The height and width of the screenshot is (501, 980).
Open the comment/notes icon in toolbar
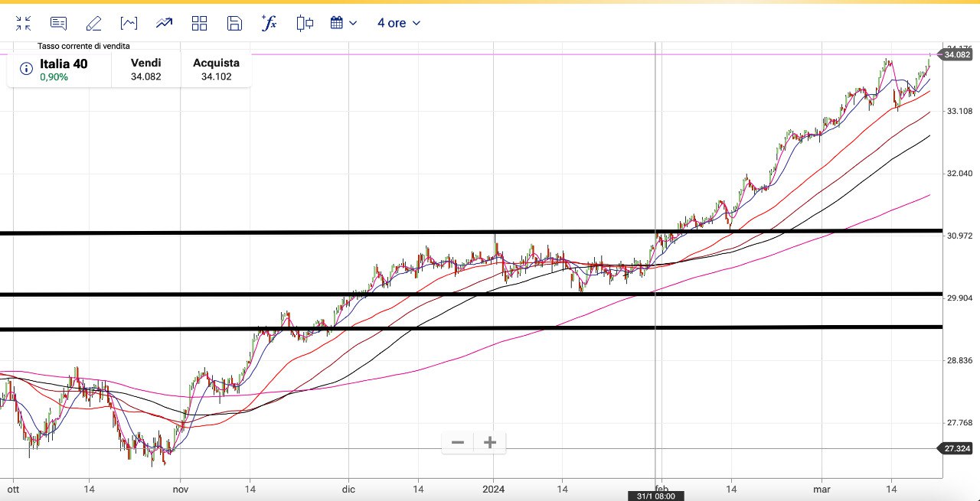(58, 23)
